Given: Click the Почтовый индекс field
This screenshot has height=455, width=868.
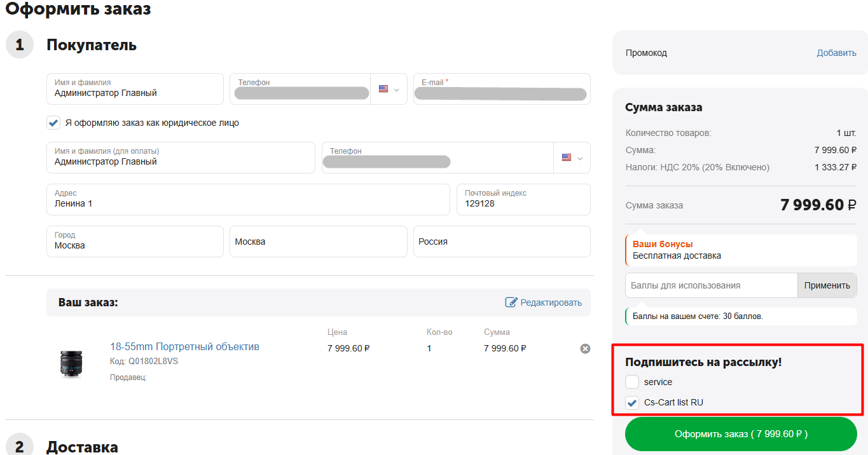Looking at the screenshot, I should (523, 200).
